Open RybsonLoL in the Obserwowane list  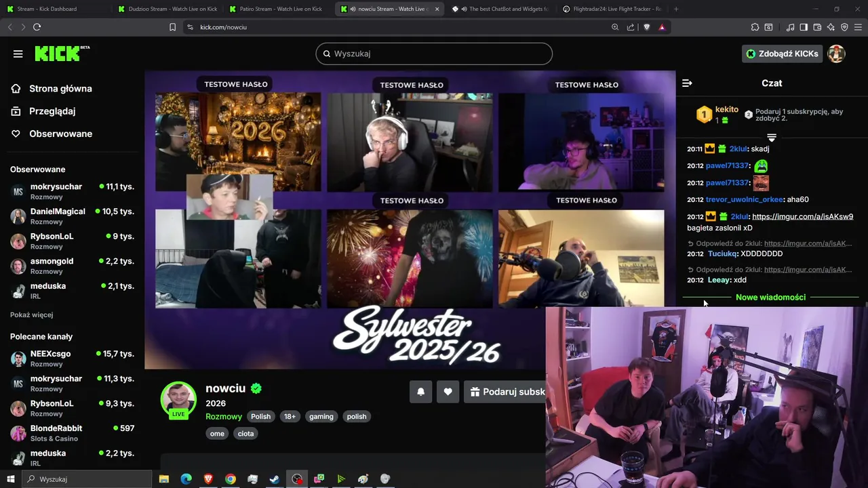coord(72,241)
